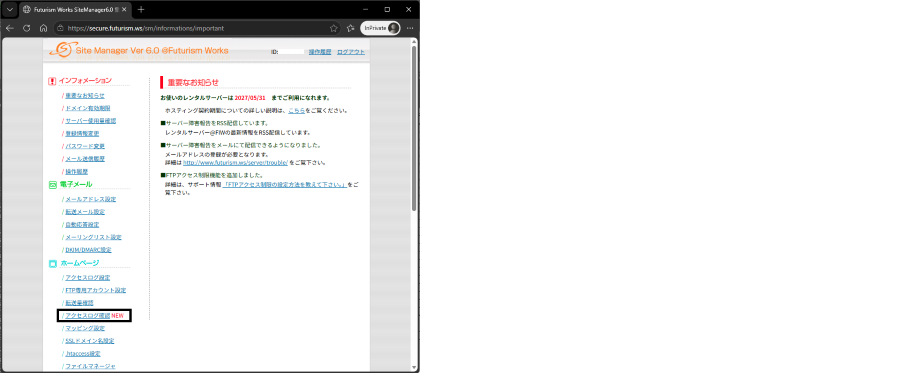Open the tab actions chevron
The image size is (900, 373).
[10, 10]
